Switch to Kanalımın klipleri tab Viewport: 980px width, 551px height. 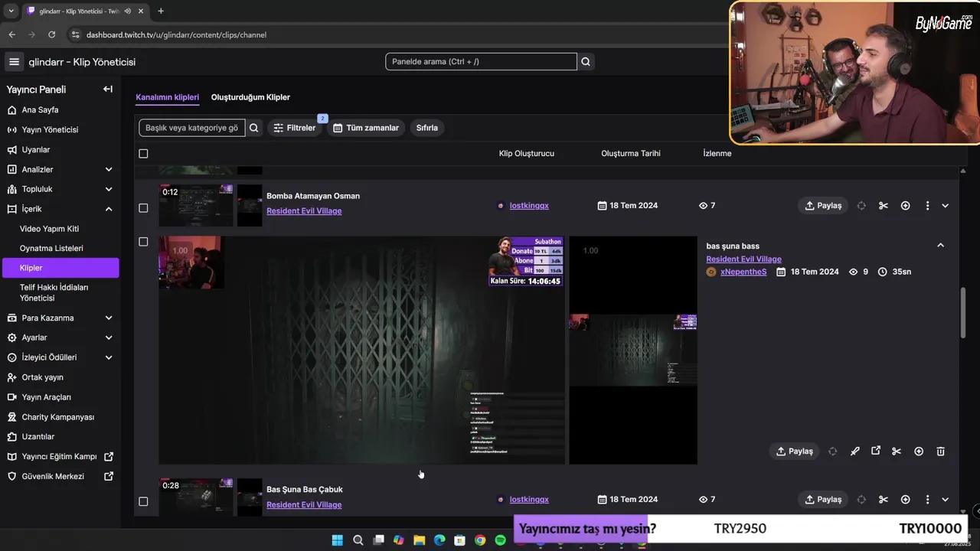(167, 97)
